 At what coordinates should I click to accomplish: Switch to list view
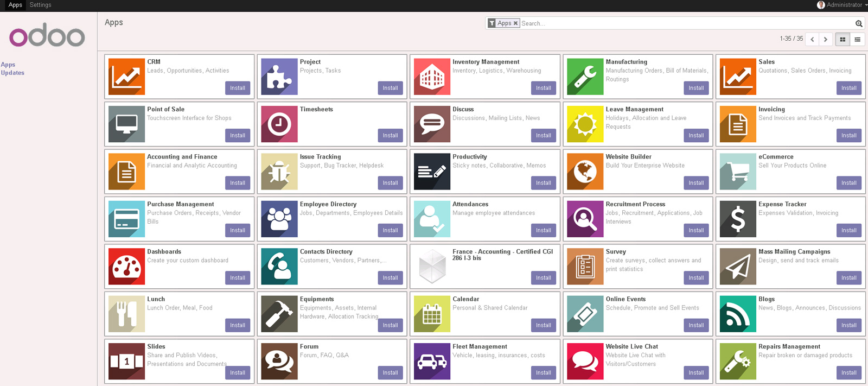pyautogui.click(x=857, y=39)
